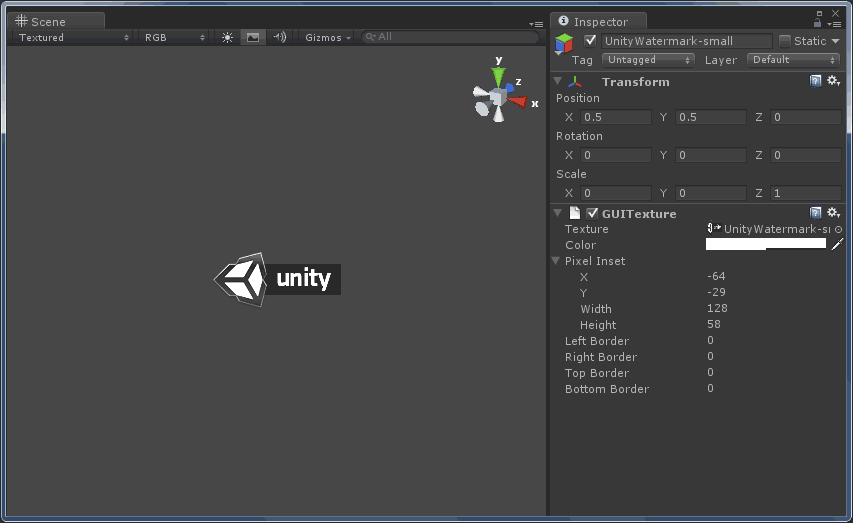This screenshot has width=853, height=523.
Task: Click Pixel Inset Width value 128
Action: coord(717,309)
